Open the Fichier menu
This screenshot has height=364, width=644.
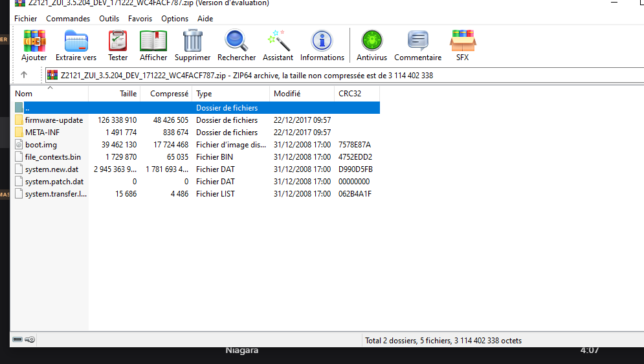tap(25, 19)
